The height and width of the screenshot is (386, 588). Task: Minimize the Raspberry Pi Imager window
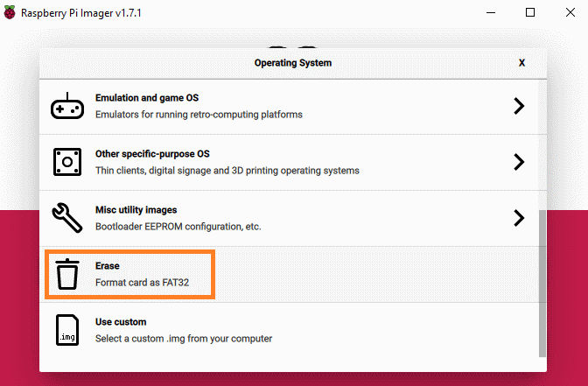(x=491, y=12)
